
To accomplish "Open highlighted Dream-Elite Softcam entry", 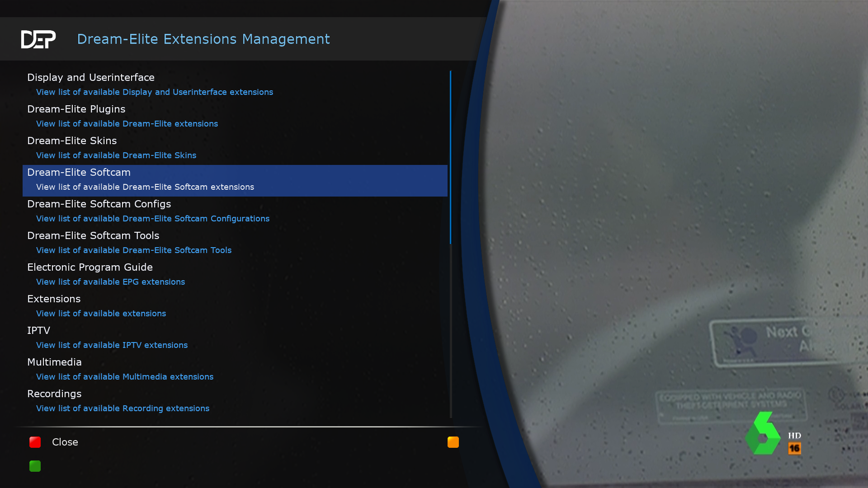I will [x=79, y=172].
